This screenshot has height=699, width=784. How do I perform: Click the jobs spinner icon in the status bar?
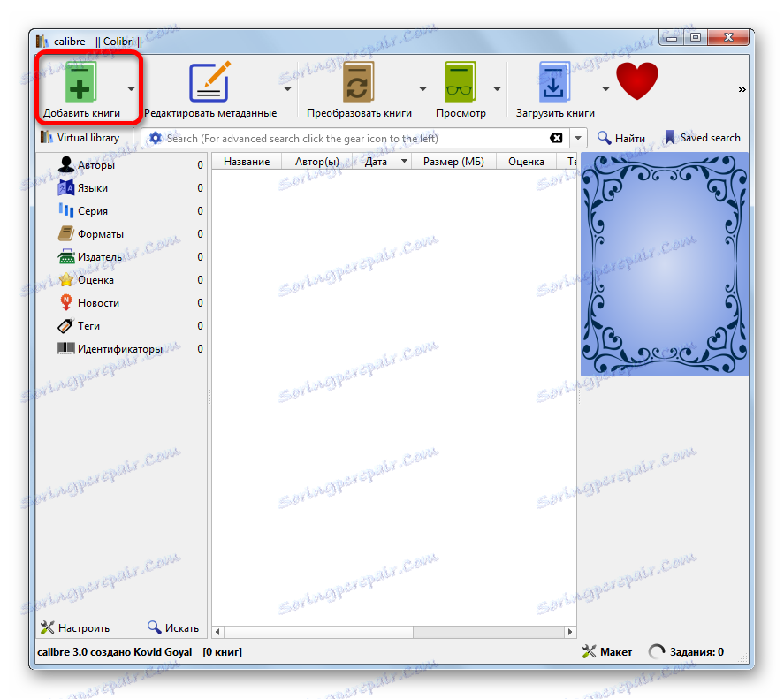[657, 651]
